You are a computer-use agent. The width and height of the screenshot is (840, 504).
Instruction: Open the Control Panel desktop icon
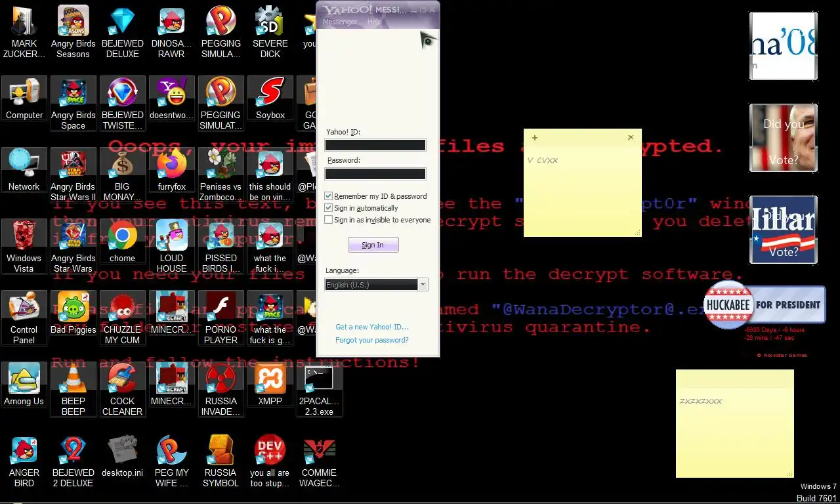click(x=24, y=318)
